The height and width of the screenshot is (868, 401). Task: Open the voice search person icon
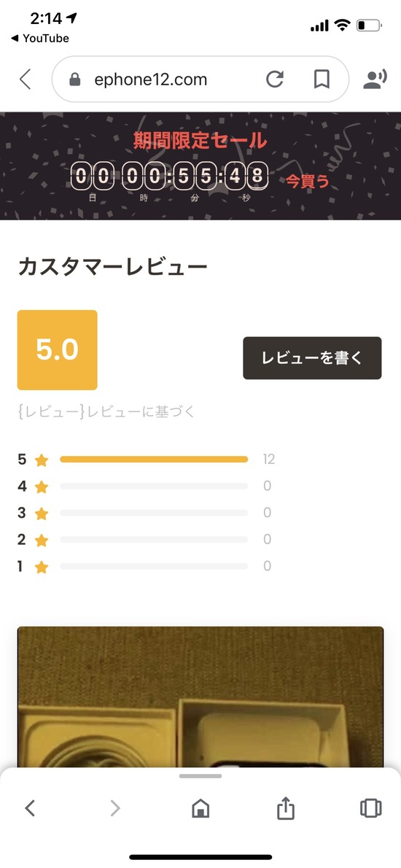point(375,80)
